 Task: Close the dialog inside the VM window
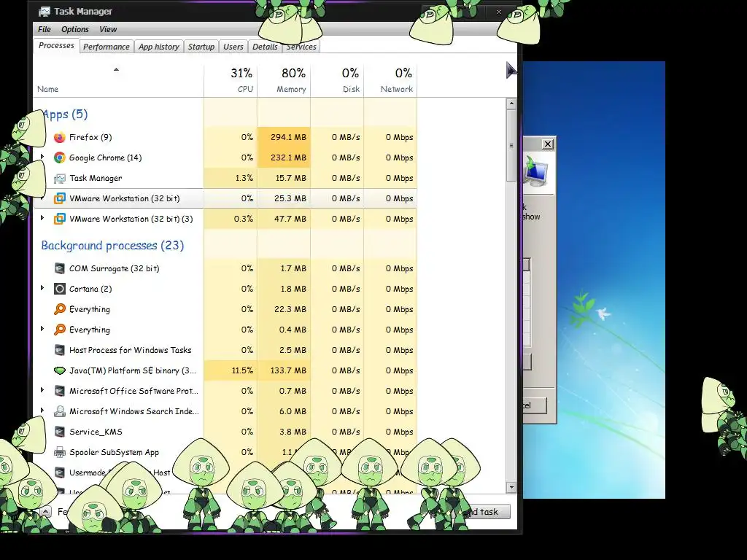tap(548, 144)
